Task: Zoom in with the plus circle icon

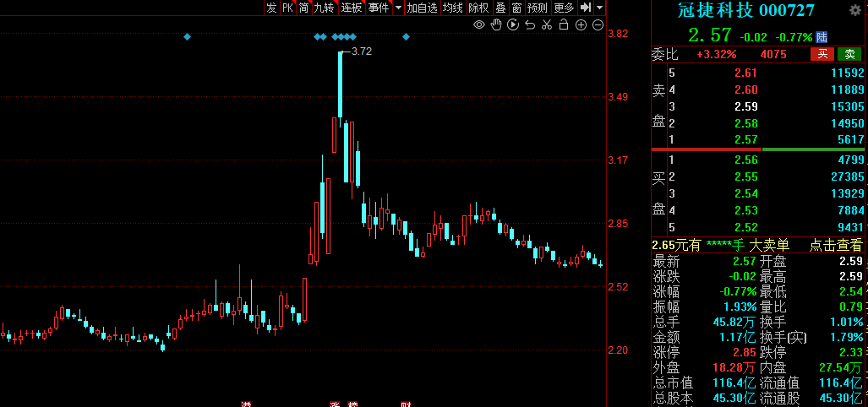Action: tap(581, 24)
